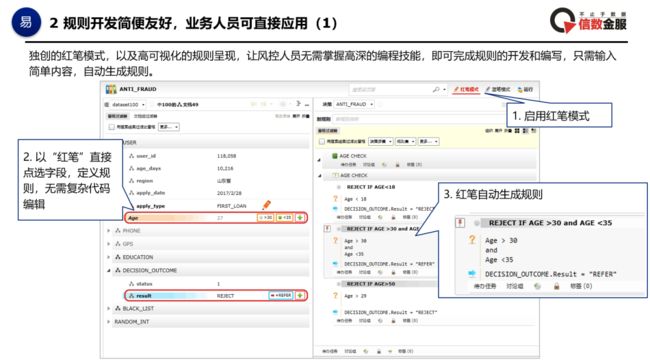Click the '>30' condition chip on Age row
650x364 pixels.
point(265,218)
